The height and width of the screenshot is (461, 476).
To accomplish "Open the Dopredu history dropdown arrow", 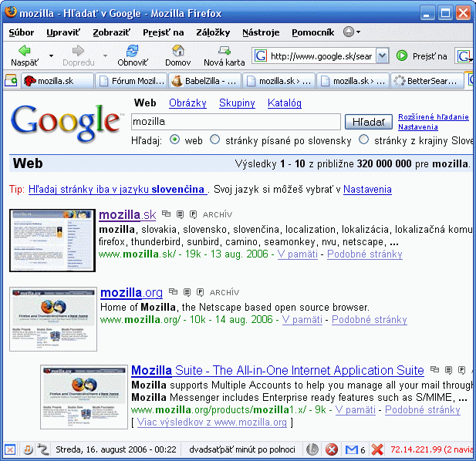I will pos(105,56).
